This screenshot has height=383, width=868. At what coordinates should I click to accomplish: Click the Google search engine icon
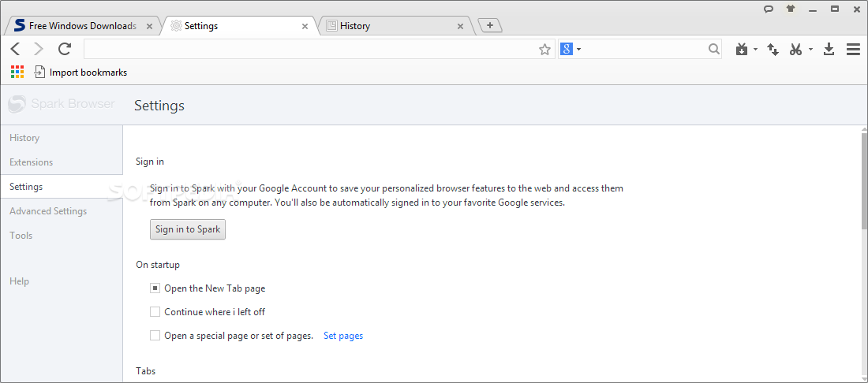click(566, 49)
